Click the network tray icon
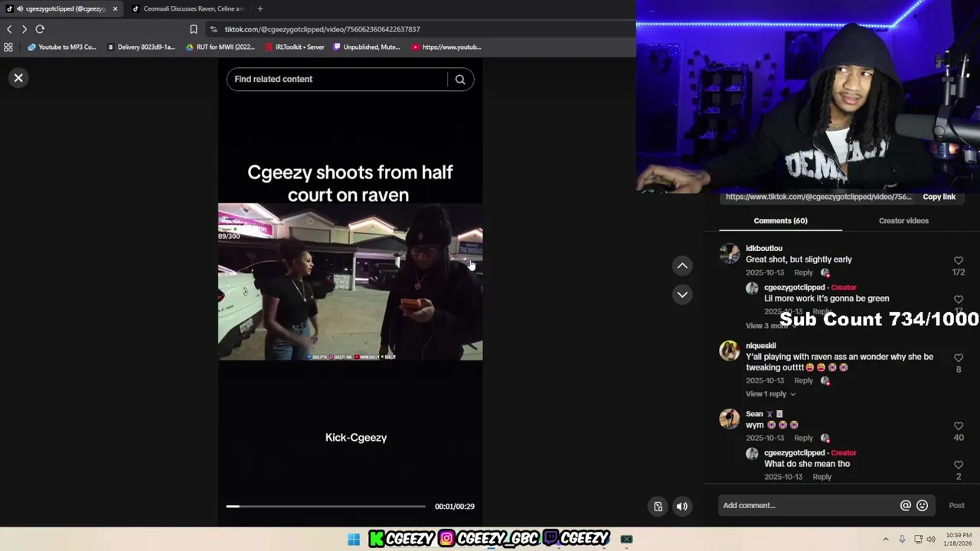The height and width of the screenshot is (551, 980). [x=917, y=540]
